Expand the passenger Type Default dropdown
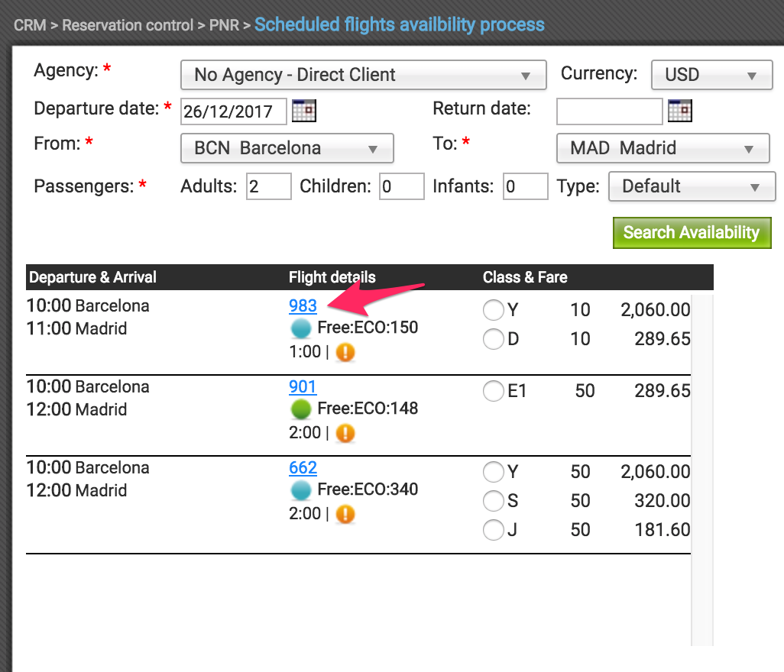The width and height of the screenshot is (784, 672). 692,186
